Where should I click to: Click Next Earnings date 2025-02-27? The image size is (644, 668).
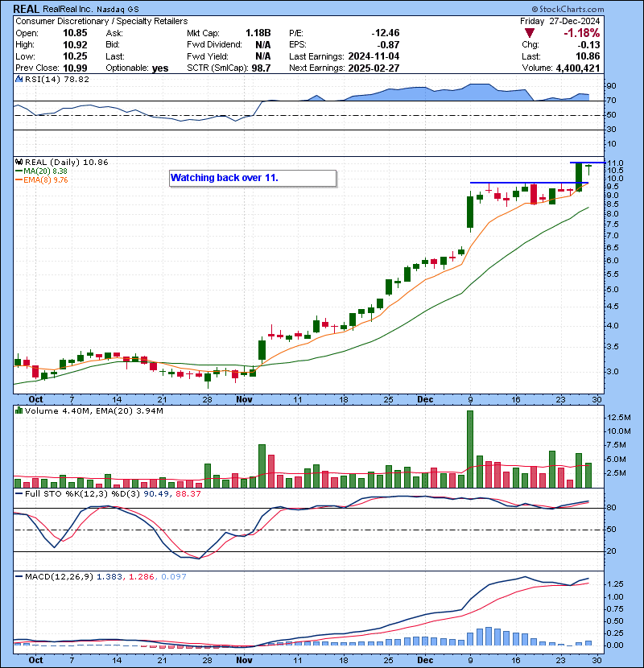coord(374,68)
